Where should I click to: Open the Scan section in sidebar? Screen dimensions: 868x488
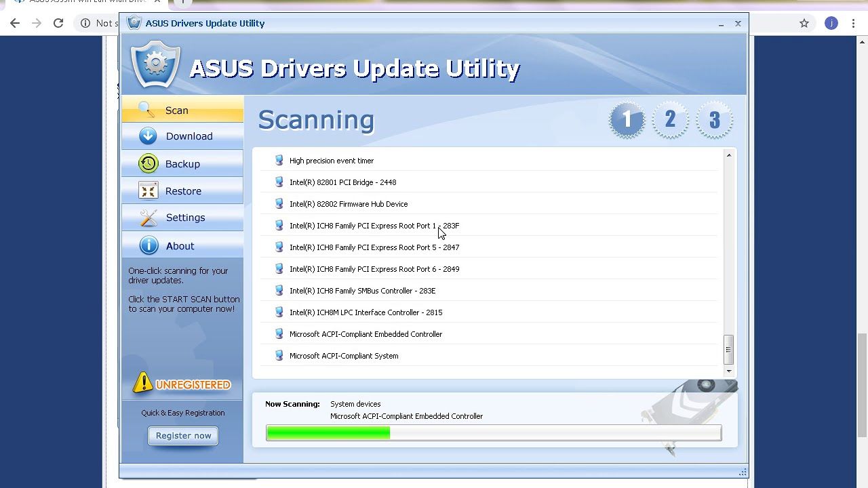pos(182,110)
